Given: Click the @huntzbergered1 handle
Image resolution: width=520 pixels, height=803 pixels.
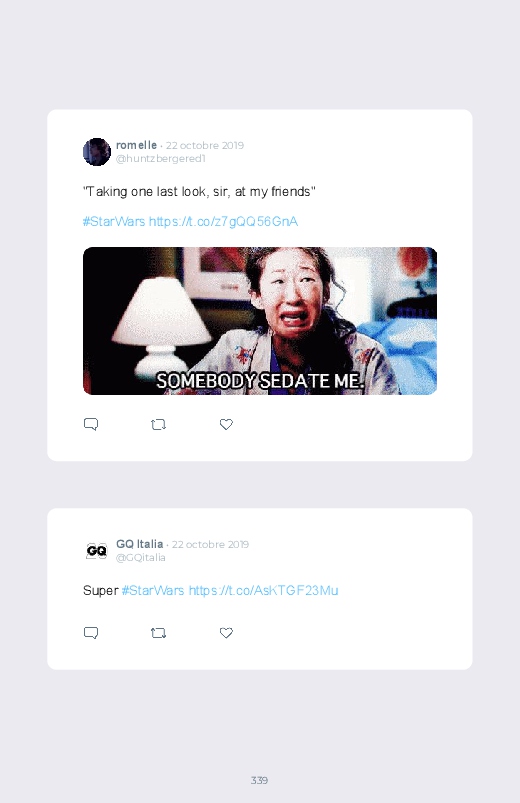Looking at the screenshot, I should click(x=161, y=159).
